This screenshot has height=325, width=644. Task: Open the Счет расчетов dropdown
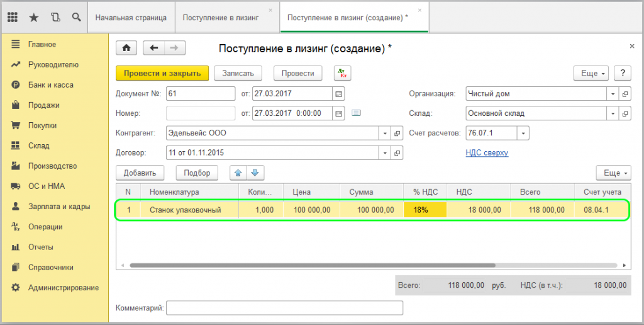[523, 133]
